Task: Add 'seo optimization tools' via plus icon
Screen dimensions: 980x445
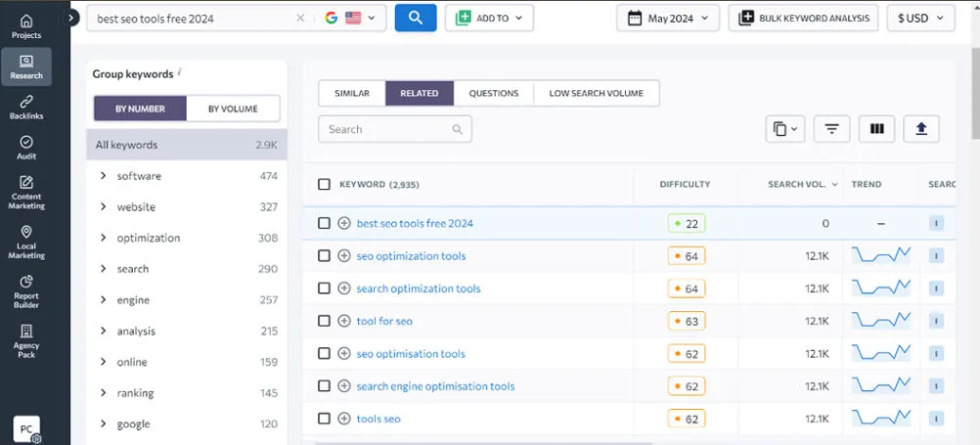Action: click(x=343, y=255)
